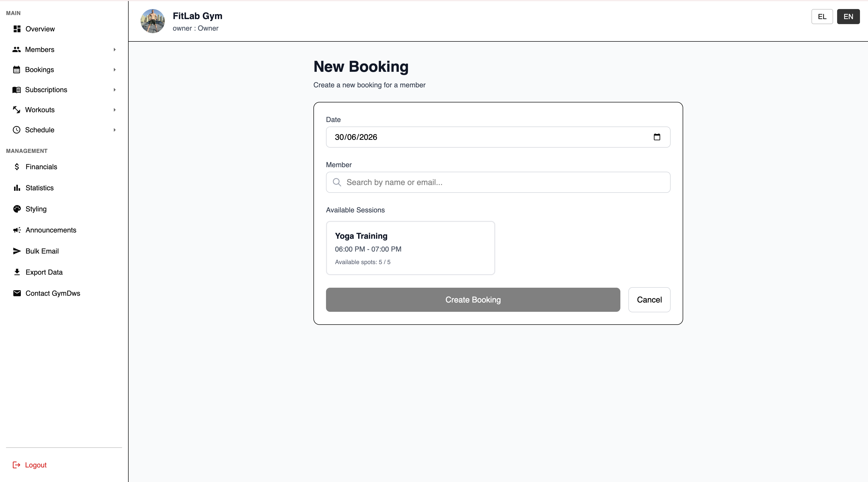Image resolution: width=868 pixels, height=482 pixels.
Task: Click the Subscriptions book icon
Action: pos(17,90)
